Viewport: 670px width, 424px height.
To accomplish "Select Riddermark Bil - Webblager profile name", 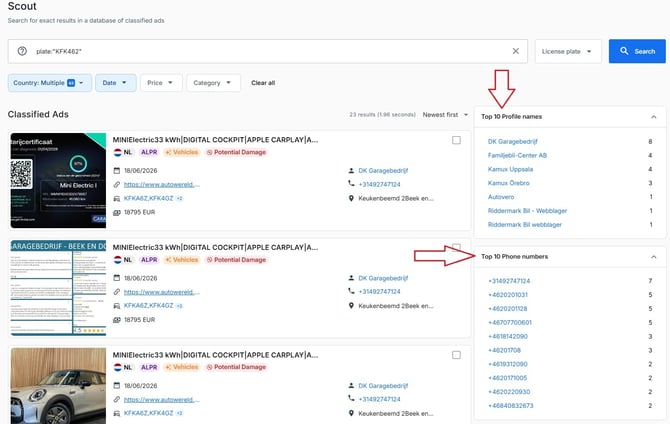I will 528,211.
